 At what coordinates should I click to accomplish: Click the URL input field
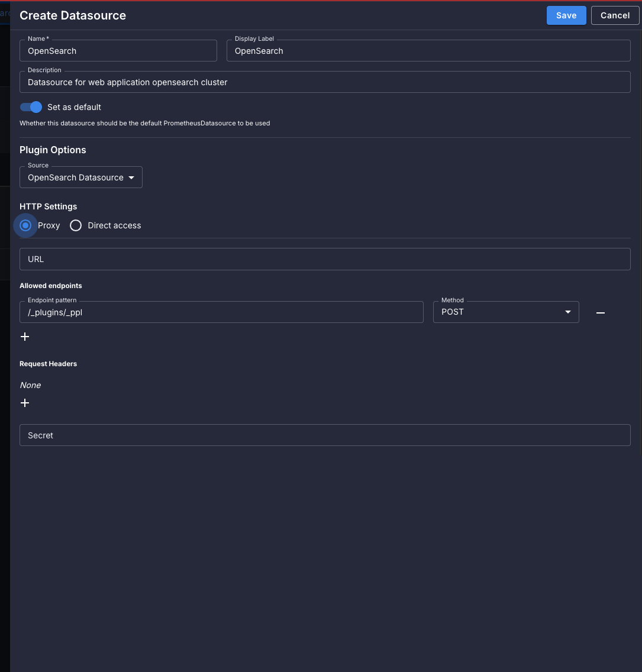point(325,259)
